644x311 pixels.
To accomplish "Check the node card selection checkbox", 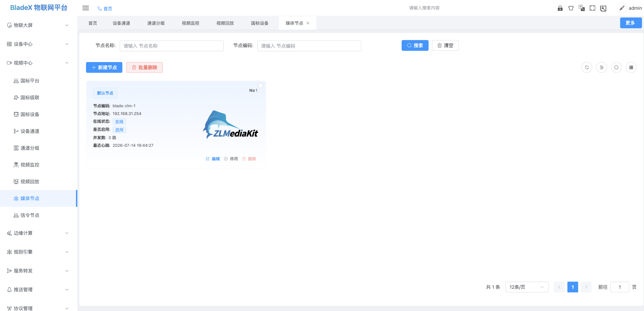I will [x=261, y=86].
